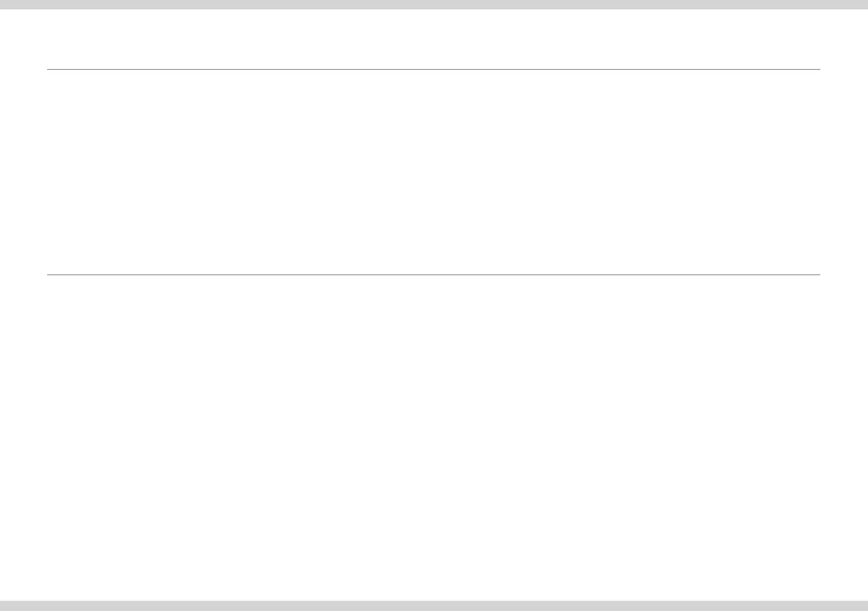The height and width of the screenshot is (611, 868).
Task: Click the left margin beside the divider section
Action: point(23,172)
